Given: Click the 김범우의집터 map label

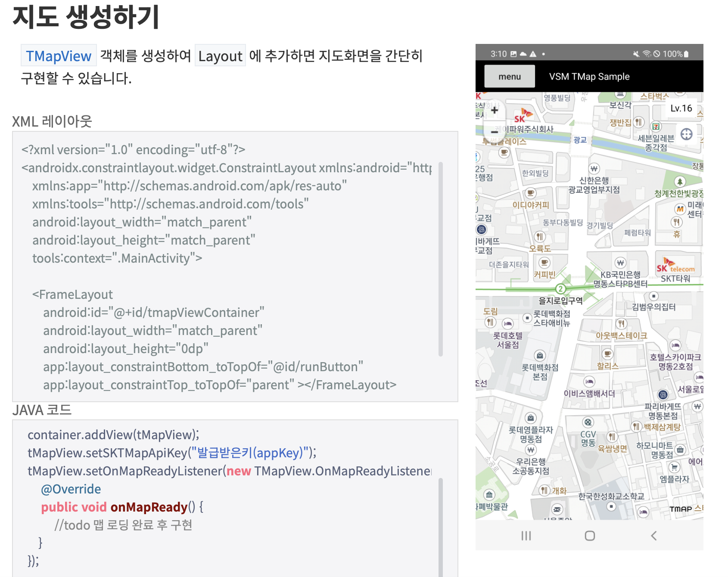Looking at the screenshot, I should click(x=653, y=307).
